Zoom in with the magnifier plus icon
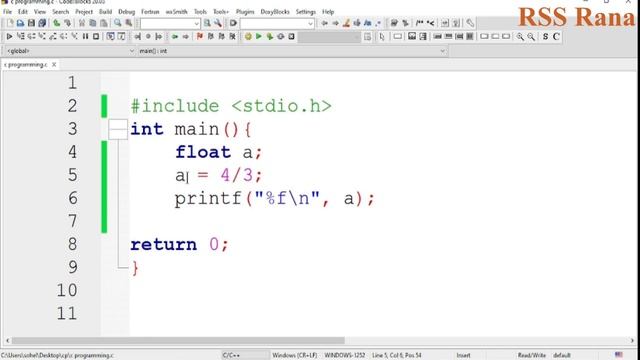 pyautogui.click(x=520, y=37)
